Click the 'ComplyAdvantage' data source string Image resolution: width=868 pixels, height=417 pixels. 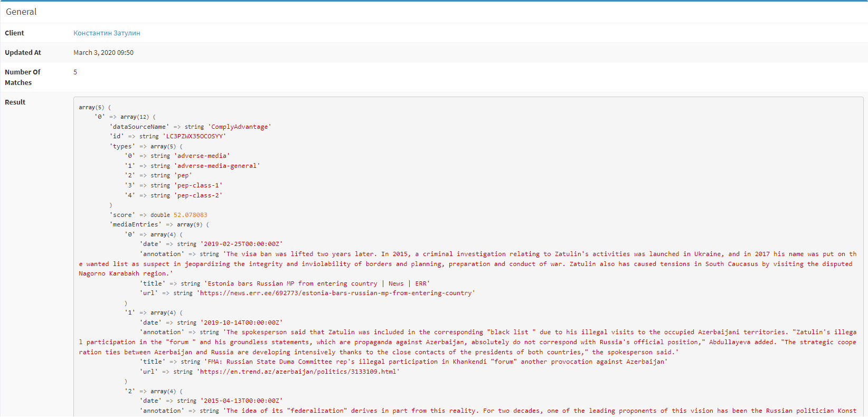(x=239, y=127)
